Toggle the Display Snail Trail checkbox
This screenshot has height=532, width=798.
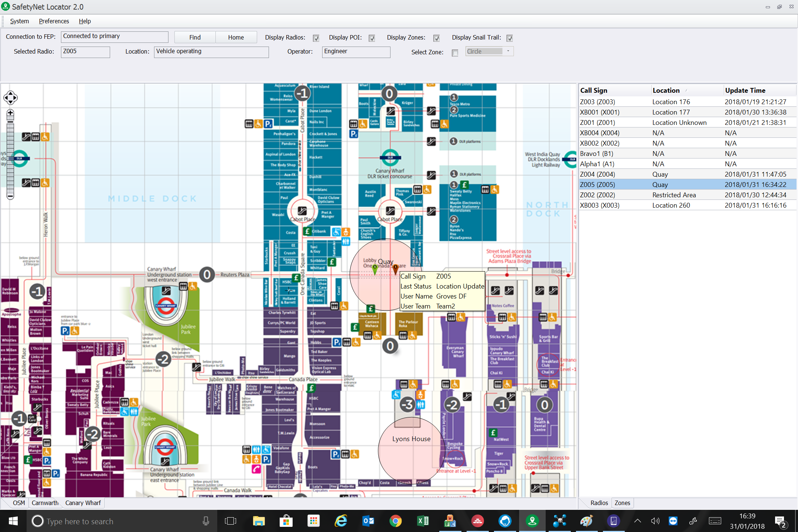[x=510, y=38]
